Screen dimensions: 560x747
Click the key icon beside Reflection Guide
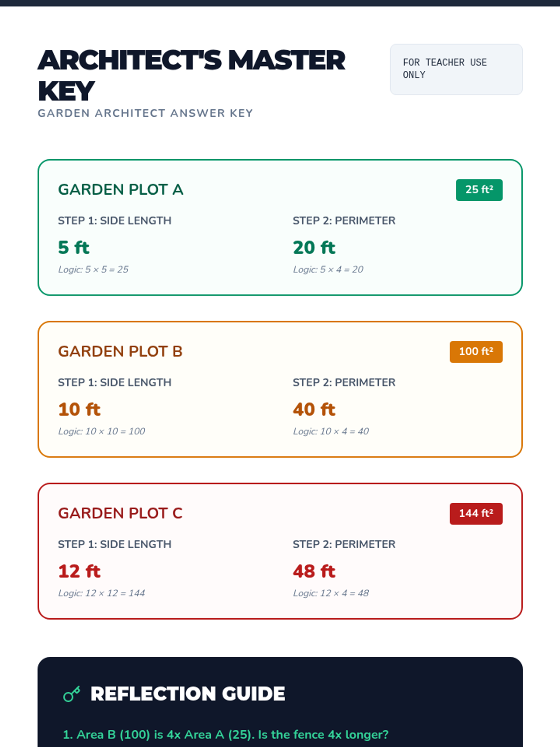pyautogui.click(x=71, y=694)
